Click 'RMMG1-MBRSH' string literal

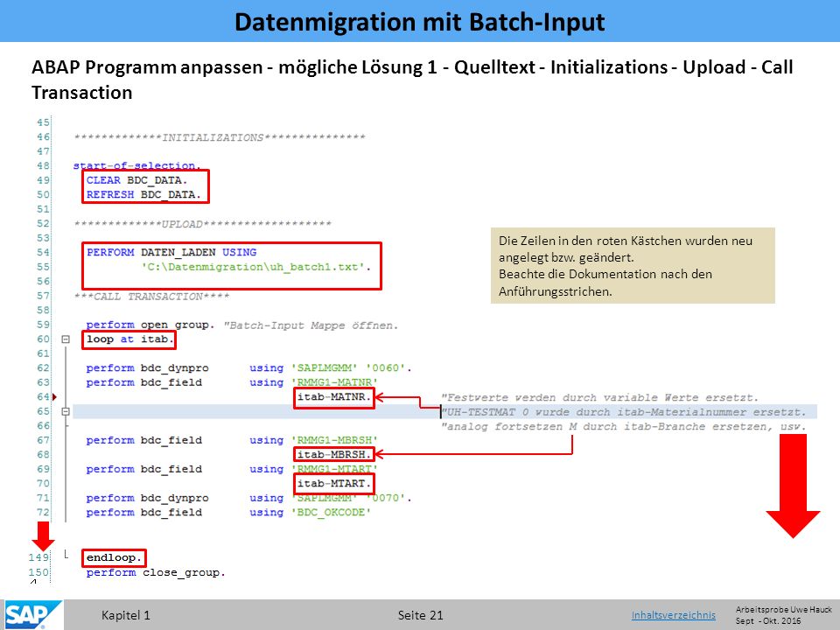point(335,440)
